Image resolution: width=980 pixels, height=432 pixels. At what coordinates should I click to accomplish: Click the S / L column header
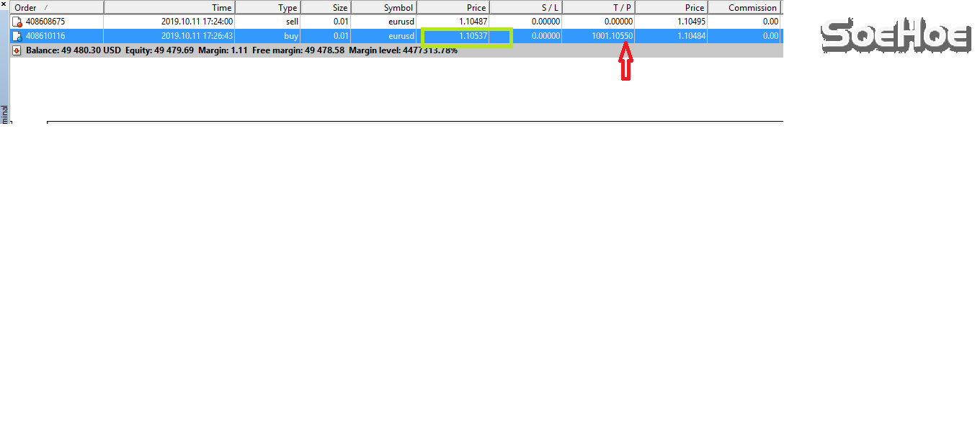click(550, 8)
